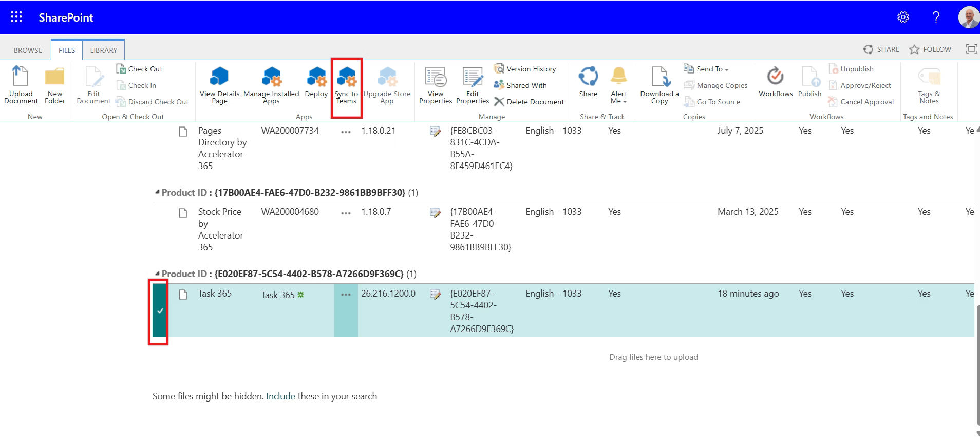The height and width of the screenshot is (437, 980).
Task: Click Delete Document in the ribbon
Action: (x=529, y=102)
